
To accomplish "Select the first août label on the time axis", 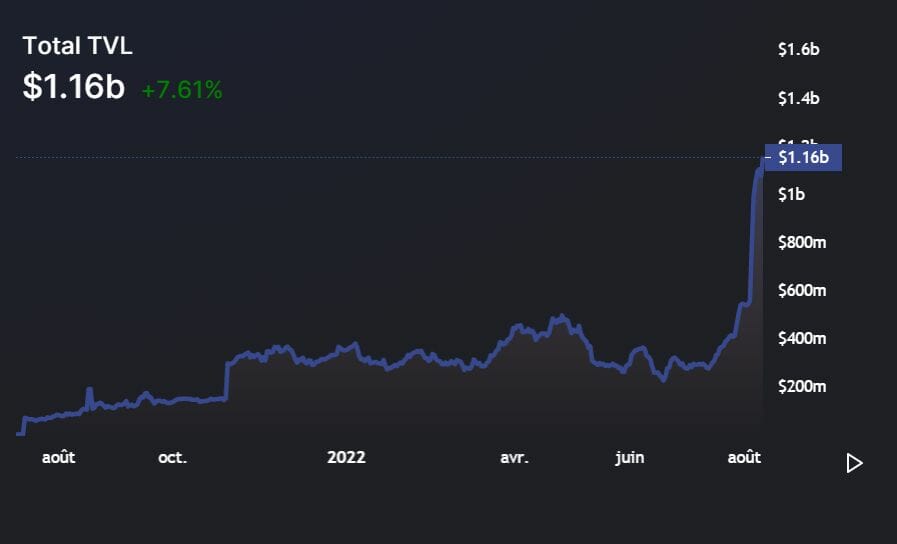I will coord(58,457).
